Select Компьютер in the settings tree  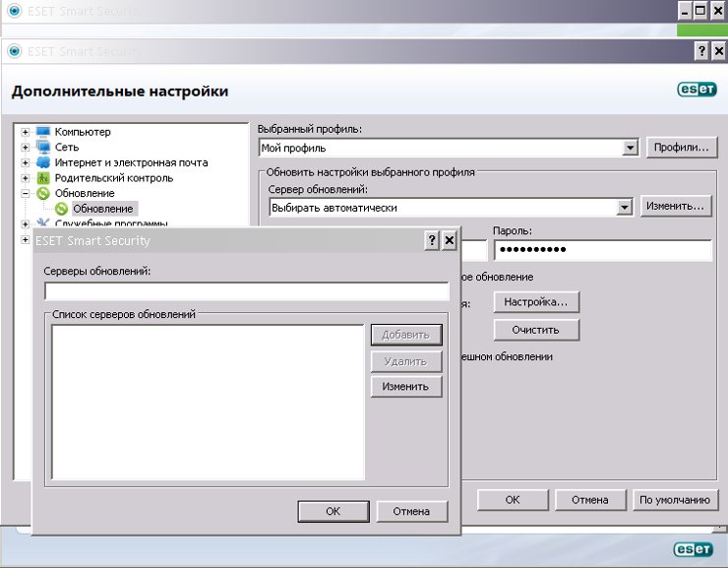coord(83,132)
